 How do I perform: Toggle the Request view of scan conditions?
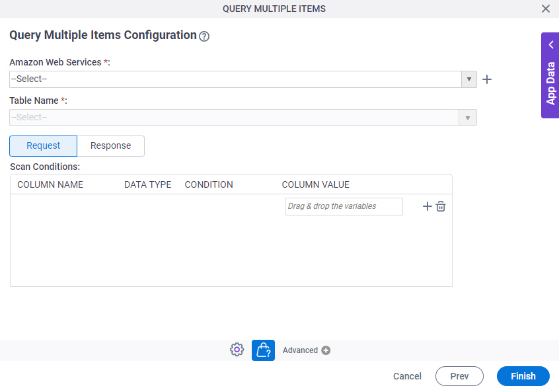pos(42,145)
